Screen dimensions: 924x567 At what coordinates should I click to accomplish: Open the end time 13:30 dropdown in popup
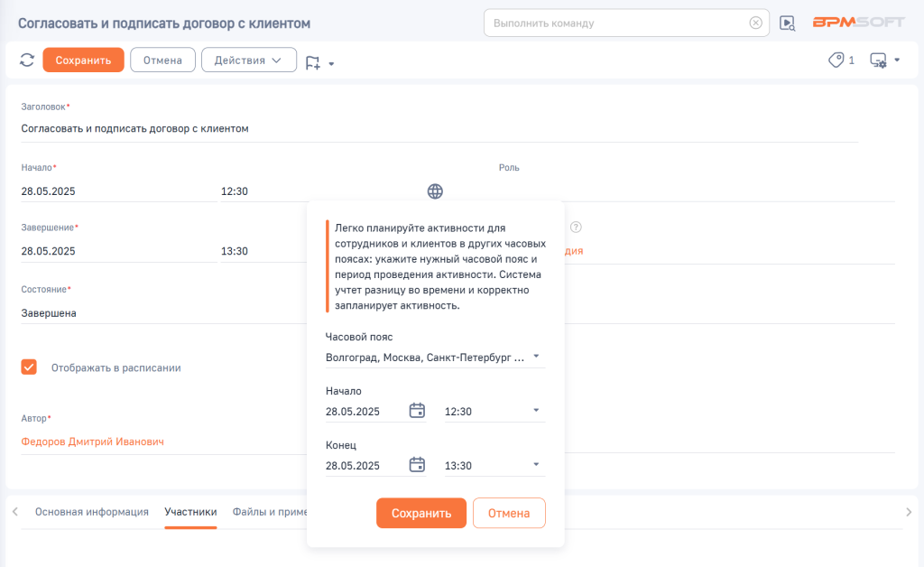536,465
